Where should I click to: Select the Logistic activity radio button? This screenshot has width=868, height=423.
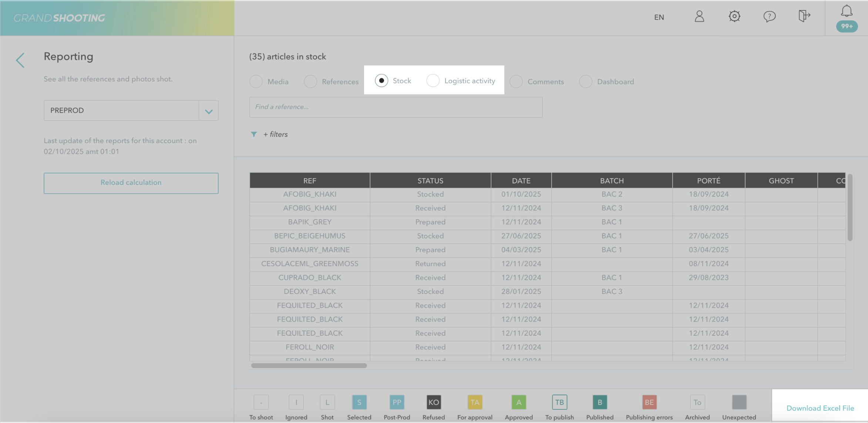433,81
